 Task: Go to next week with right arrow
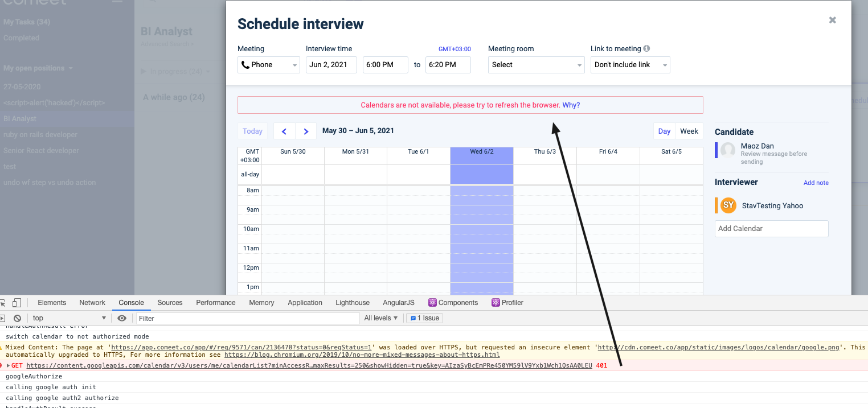pos(306,131)
